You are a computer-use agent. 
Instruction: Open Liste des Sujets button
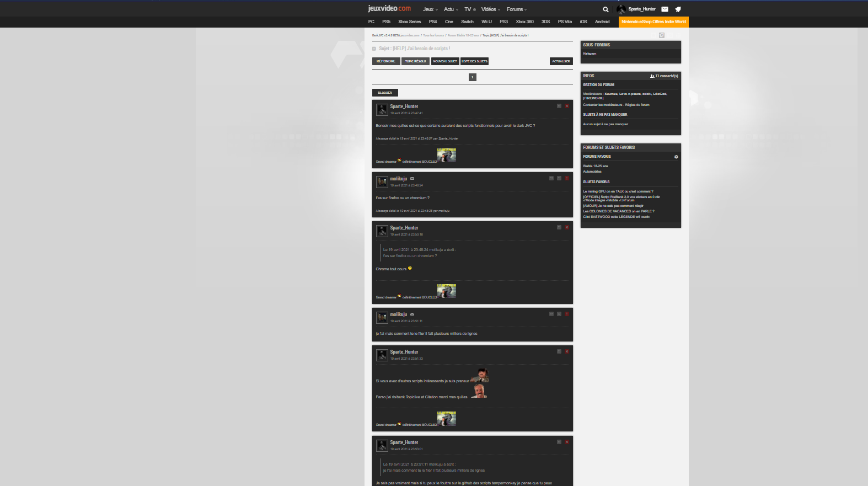pyautogui.click(x=474, y=61)
